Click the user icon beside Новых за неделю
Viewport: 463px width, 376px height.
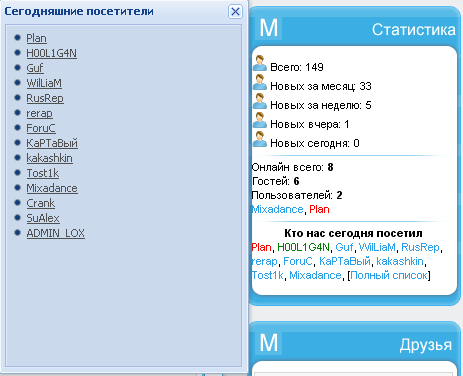(x=260, y=101)
